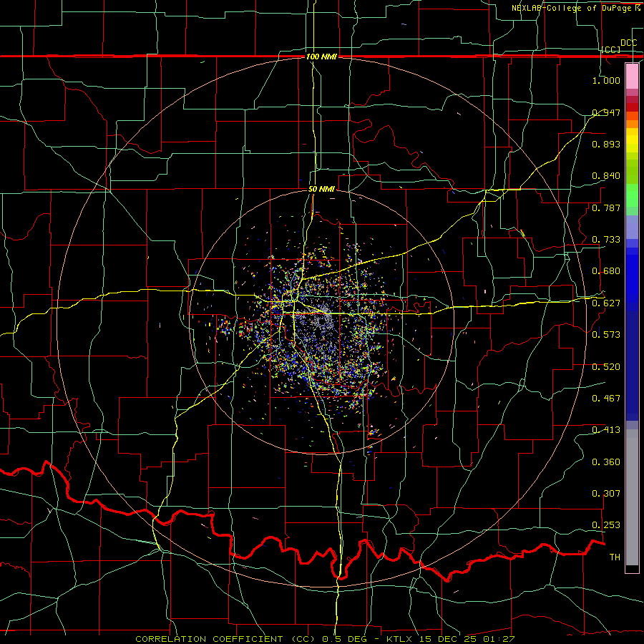Screen dimensions: 644x644
Task: Click the 0.520 scale value
Action: click(x=606, y=367)
